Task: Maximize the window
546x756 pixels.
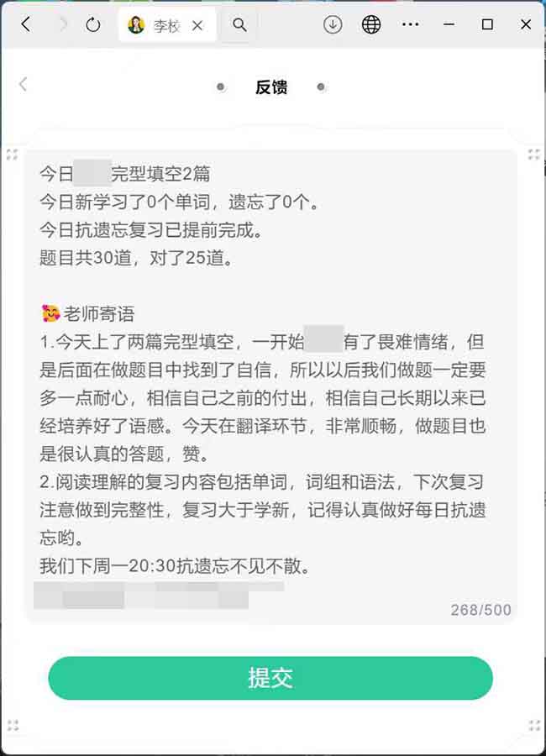Action: click(487, 24)
